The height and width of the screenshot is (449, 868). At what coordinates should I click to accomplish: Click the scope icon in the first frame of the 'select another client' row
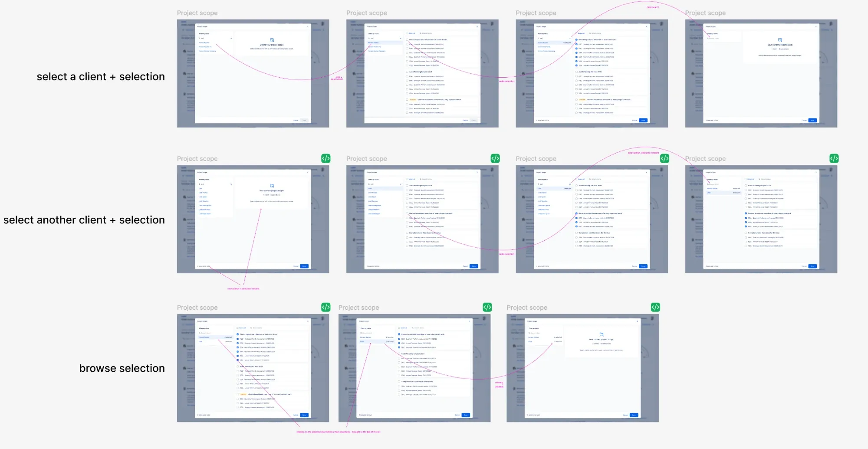point(272,186)
